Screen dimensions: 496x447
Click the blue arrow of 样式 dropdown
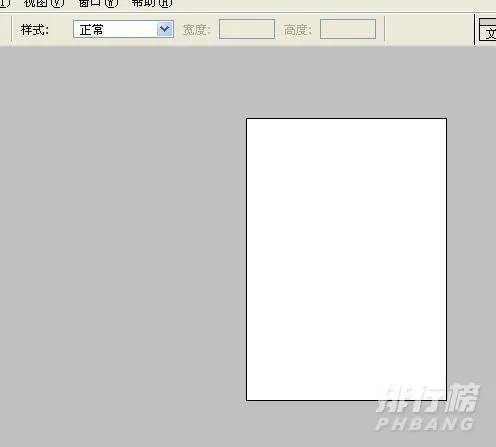(x=165, y=29)
